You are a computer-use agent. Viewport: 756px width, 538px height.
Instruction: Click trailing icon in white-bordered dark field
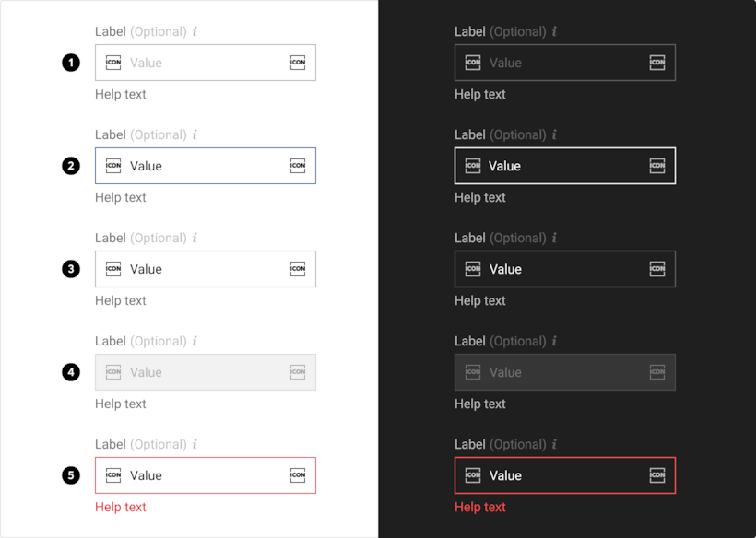point(657,166)
